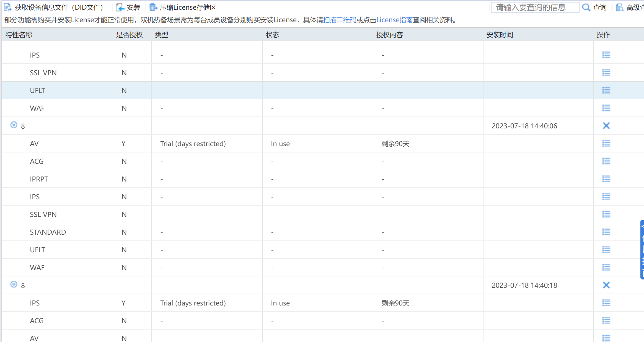Click 压缩License存储区 compress storage button

183,7
